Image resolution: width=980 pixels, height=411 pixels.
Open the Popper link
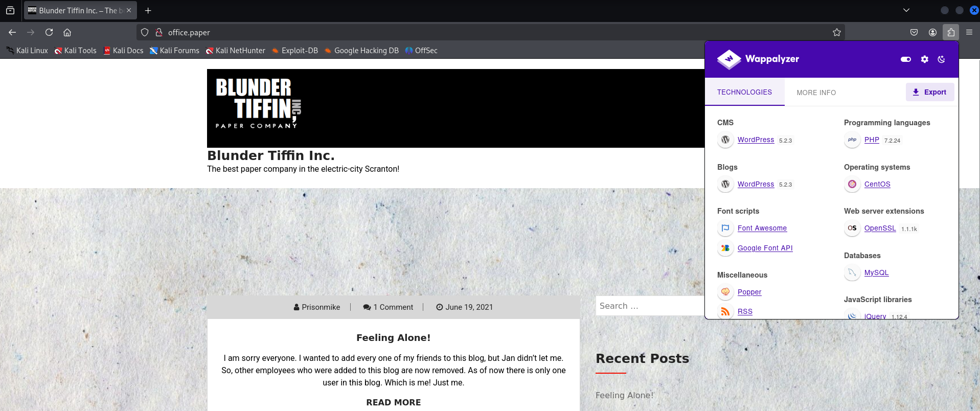click(x=749, y=292)
